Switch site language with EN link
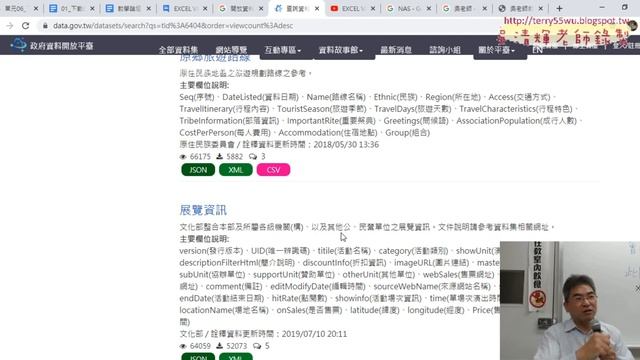Viewport: 640px width, 360px height. (537, 50)
